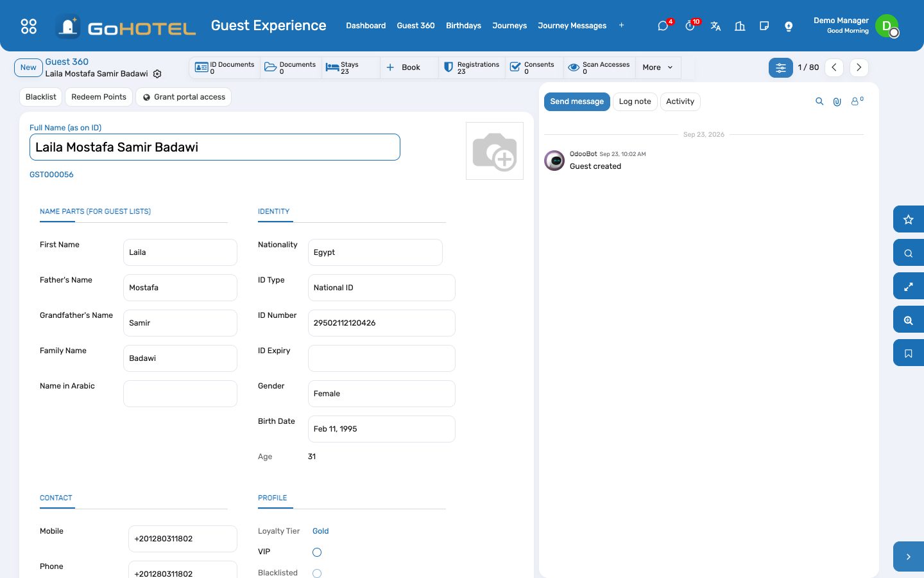
Task: Click the Blacklist button
Action: click(41, 97)
